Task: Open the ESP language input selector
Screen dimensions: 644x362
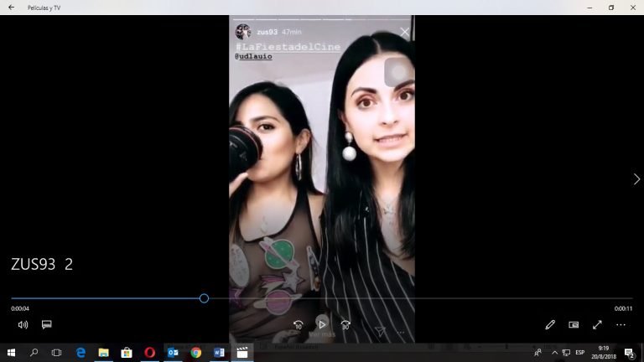Action: 579,353
